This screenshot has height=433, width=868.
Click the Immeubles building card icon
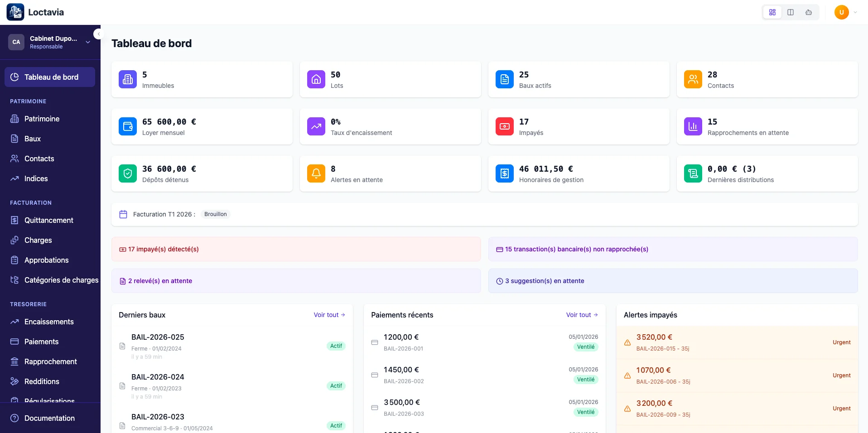coord(128,79)
